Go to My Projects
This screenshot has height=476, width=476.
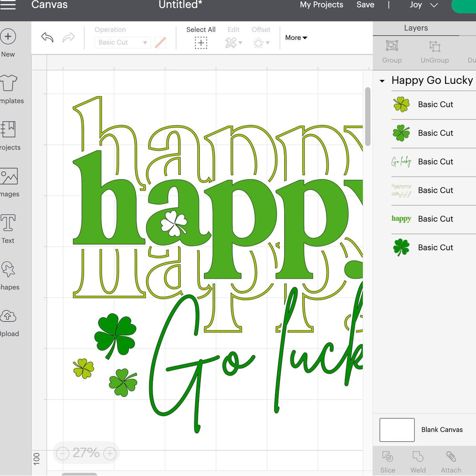pyautogui.click(x=321, y=5)
